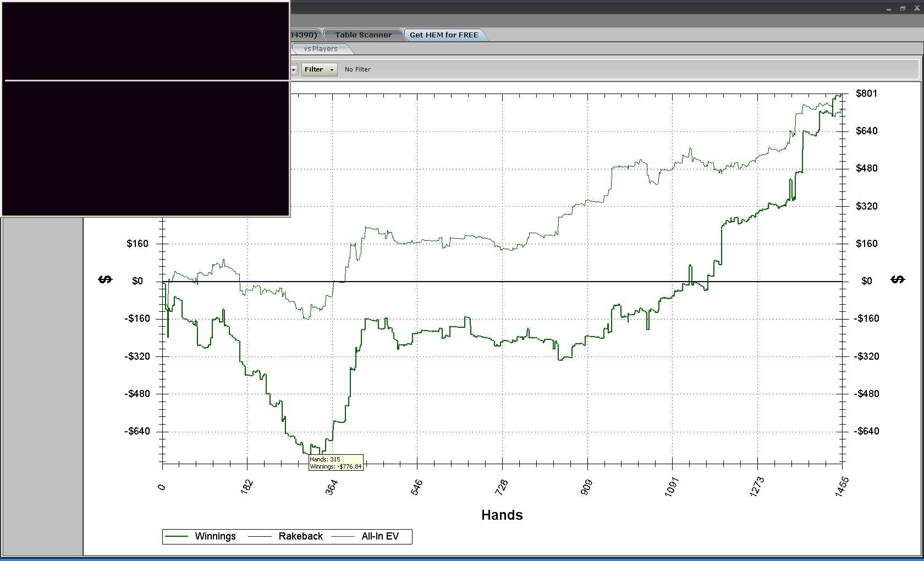Click the $801 right y-axis label

tap(866, 94)
